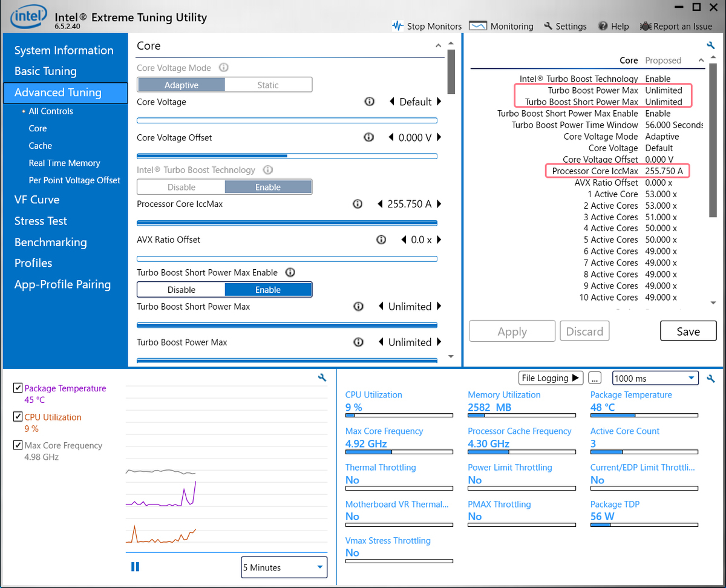Open Basic Tuning section
Screen dimensions: 726x588
(x=45, y=71)
